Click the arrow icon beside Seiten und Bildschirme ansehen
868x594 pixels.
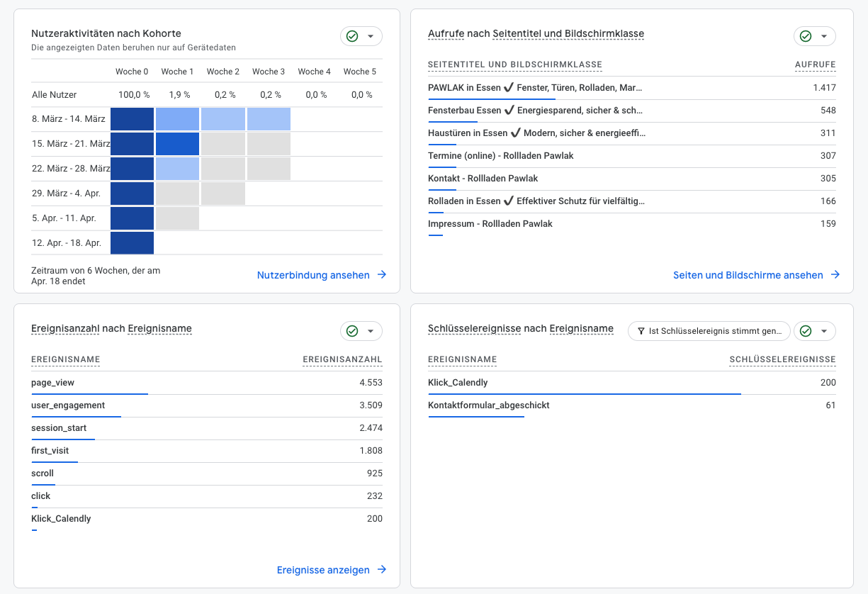pyautogui.click(x=835, y=275)
